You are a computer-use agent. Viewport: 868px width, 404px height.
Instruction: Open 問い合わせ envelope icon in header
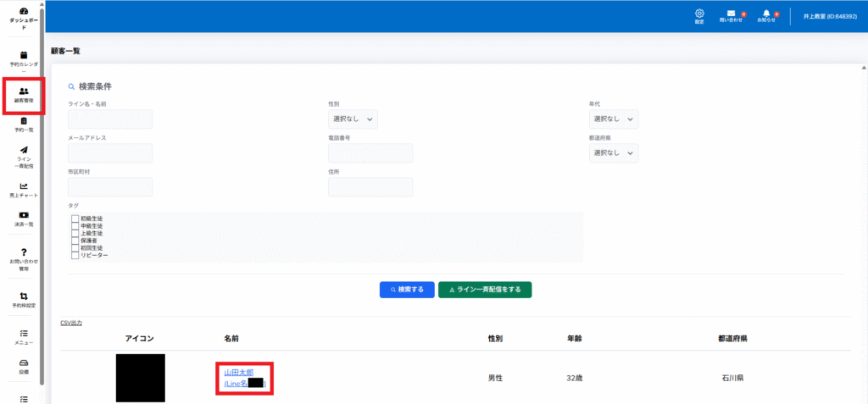coord(731,14)
